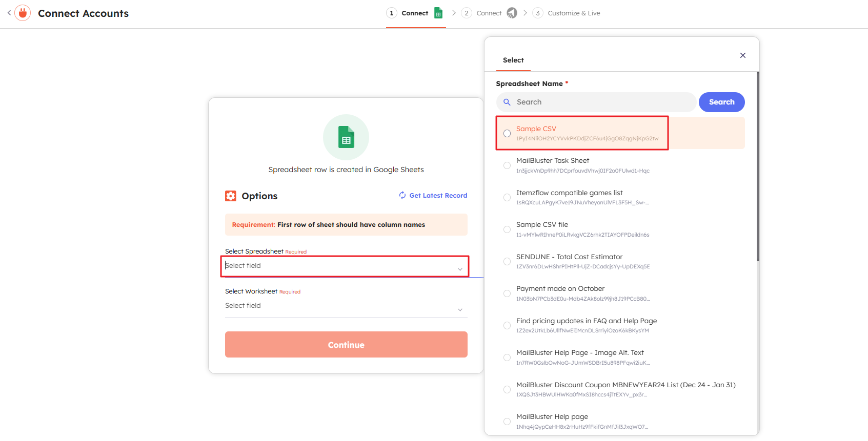Select SENDUNE - Total Cost Estimator radio
This screenshot has height=441, width=868.
(x=507, y=262)
